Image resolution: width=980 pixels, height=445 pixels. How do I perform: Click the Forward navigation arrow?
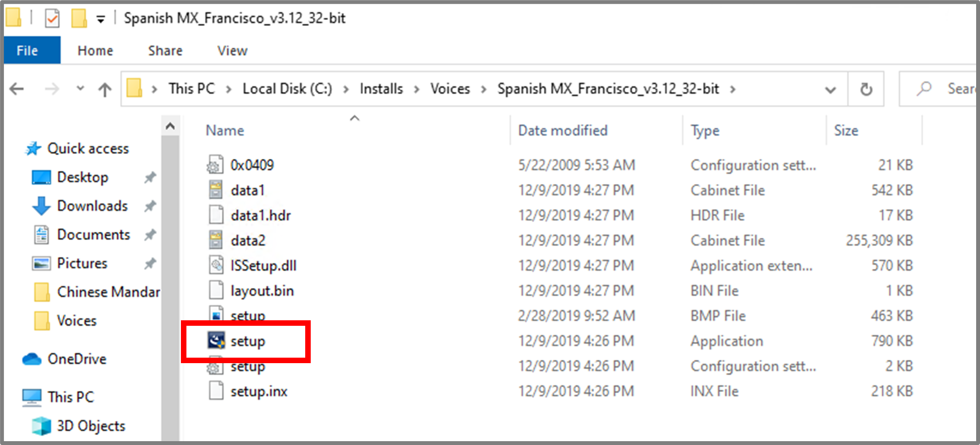52,89
